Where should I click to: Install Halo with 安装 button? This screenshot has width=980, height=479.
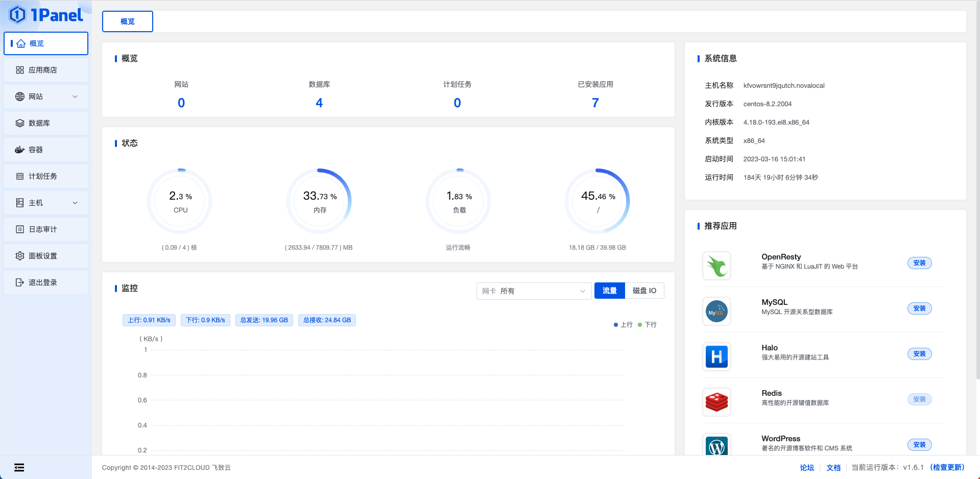click(x=919, y=354)
